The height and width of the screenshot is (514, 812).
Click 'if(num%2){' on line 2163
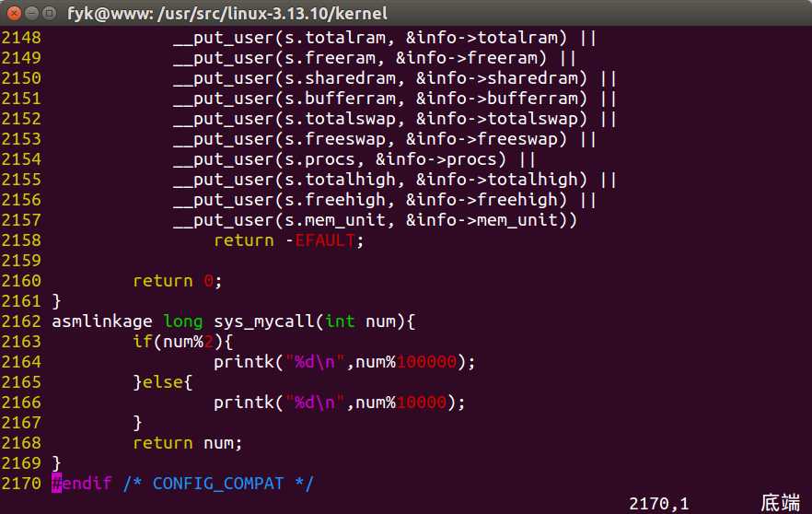tap(183, 342)
